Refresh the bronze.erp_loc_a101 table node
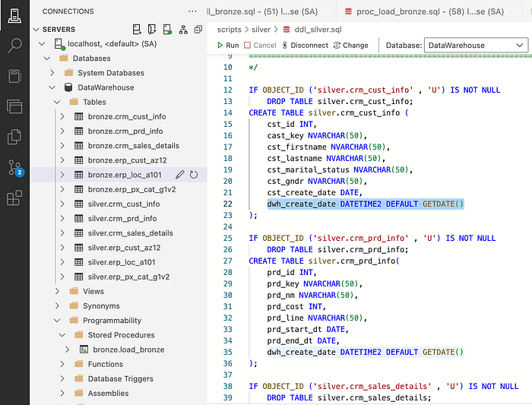Viewport: 532px width, 405px height. [194, 175]
